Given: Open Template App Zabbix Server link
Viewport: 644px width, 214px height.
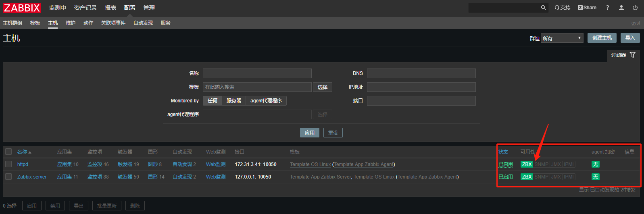Looking at the screenshot, I should click(321, 177).
